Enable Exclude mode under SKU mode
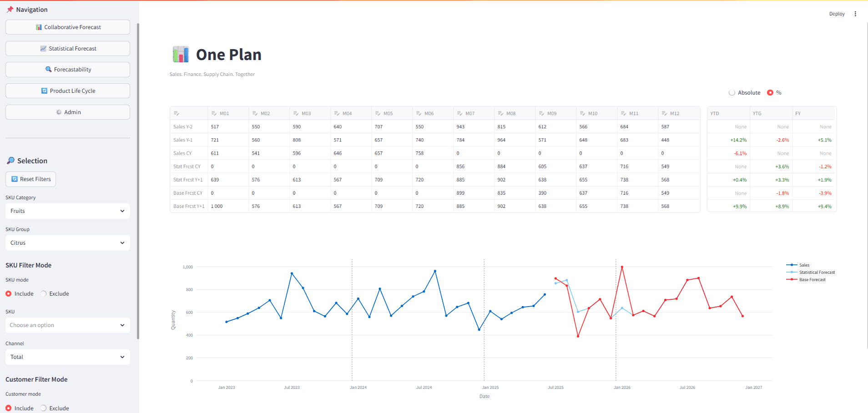868x413 pixels. click(x=43, y=293)
